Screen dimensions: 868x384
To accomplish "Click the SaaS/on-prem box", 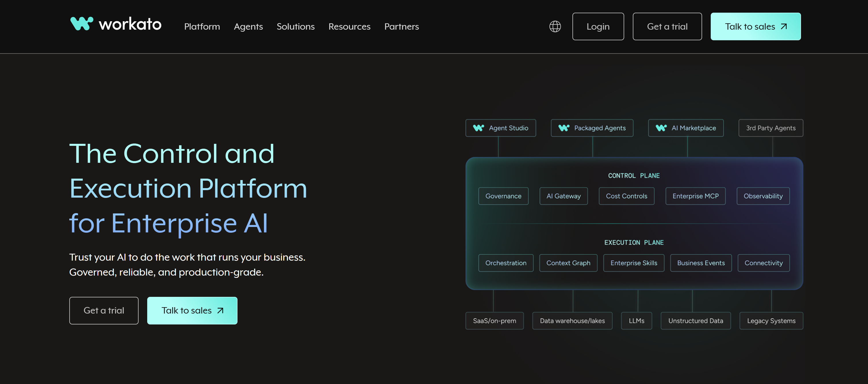I will 495,321.
